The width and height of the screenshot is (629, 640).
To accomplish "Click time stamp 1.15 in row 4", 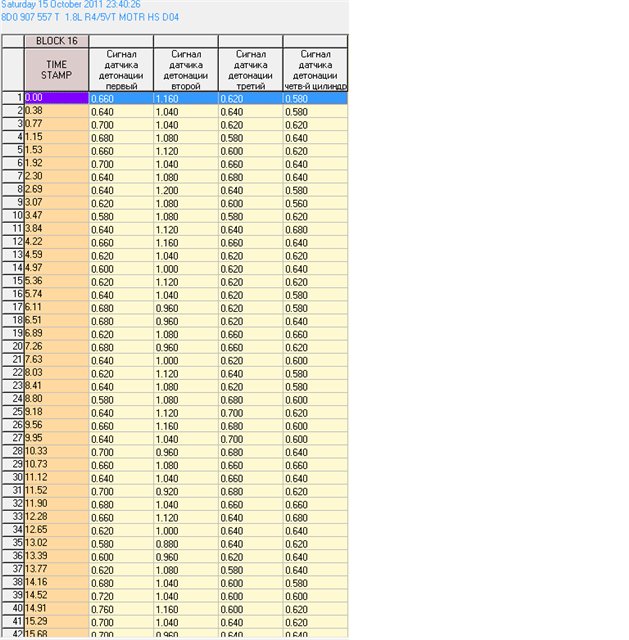I will click(x=56, y=137).
